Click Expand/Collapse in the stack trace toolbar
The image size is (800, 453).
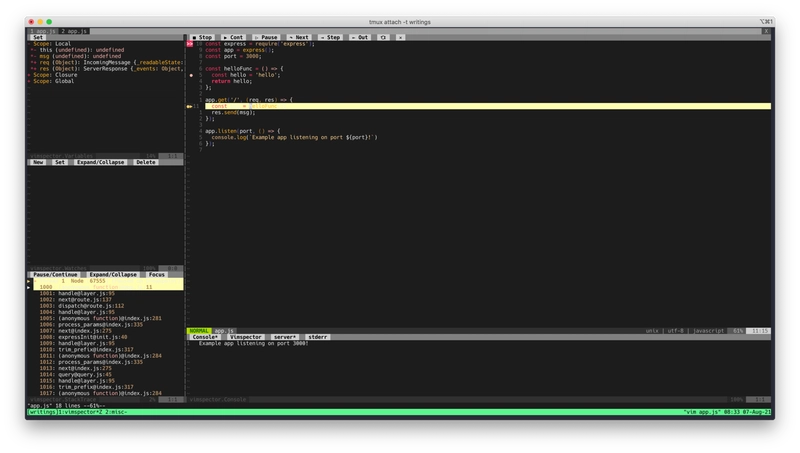coord(113,274)
